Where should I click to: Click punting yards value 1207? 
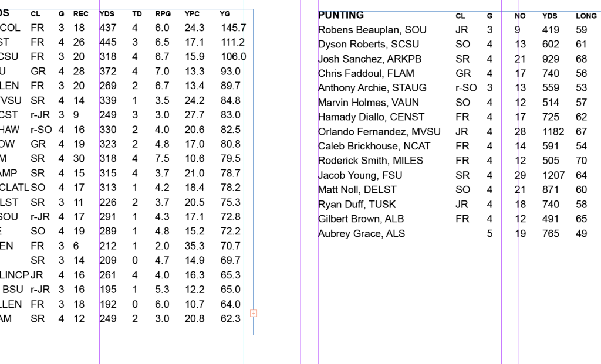(x=553, y=175)
